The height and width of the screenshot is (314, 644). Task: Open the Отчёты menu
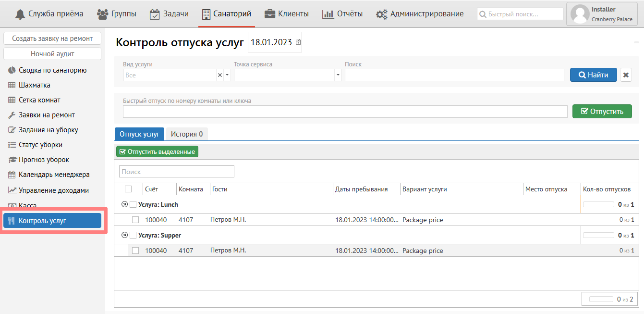(342, 14)
